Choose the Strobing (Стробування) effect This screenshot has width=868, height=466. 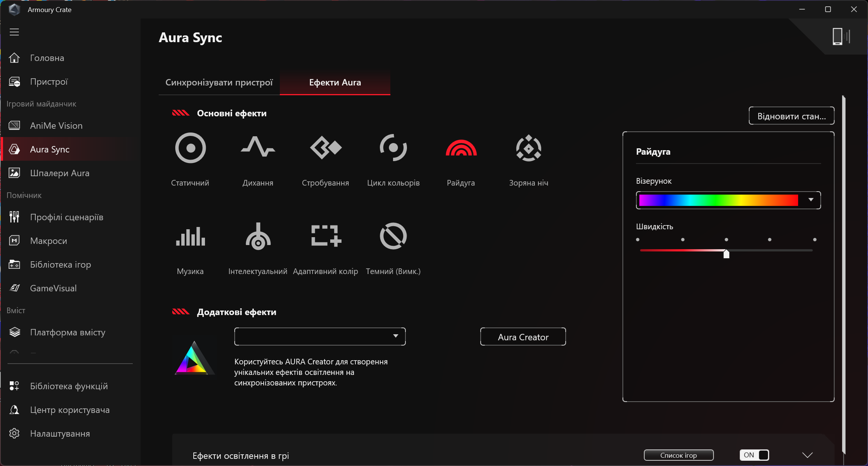click(x=325, y=148)
